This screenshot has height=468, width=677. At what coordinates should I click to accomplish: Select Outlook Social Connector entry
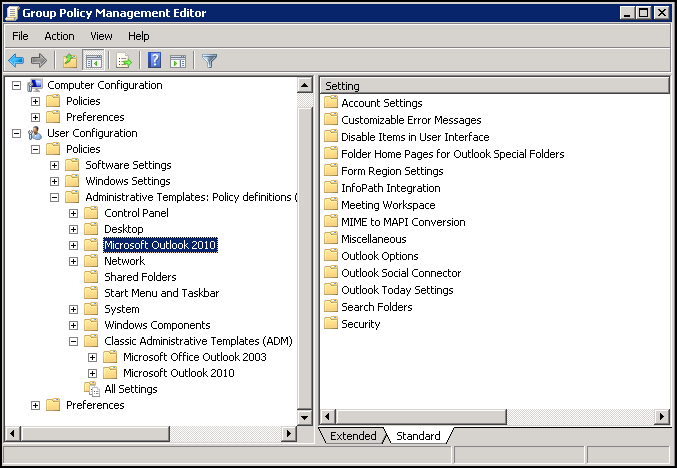click(401, 273)
